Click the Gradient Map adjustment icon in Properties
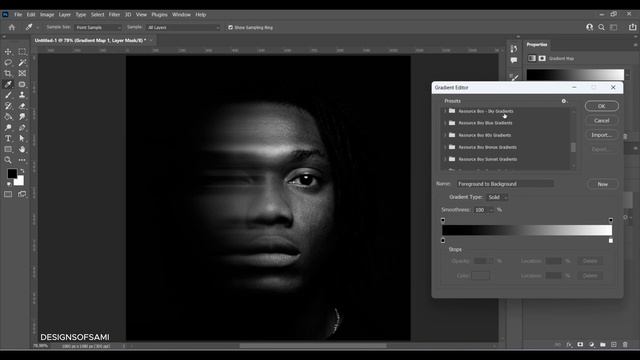The height and width of the screenshot is (360, 640). tap(532, 58)
